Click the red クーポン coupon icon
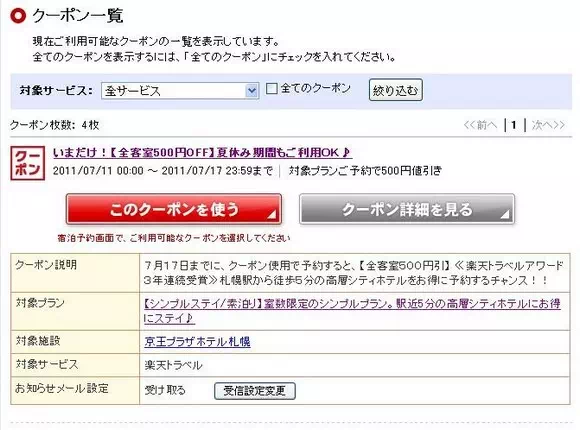Image resolution: width=580 pixels, height=430 pixels. tap(28, 163)
